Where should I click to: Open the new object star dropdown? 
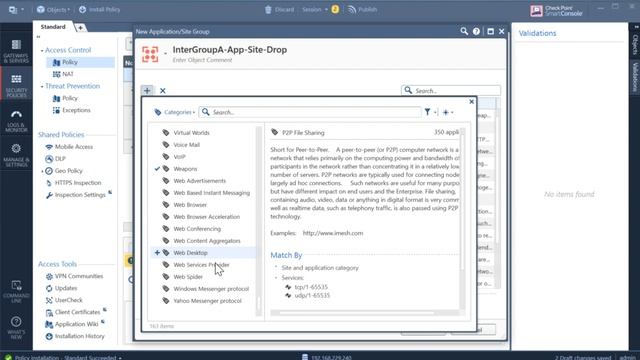448,112
